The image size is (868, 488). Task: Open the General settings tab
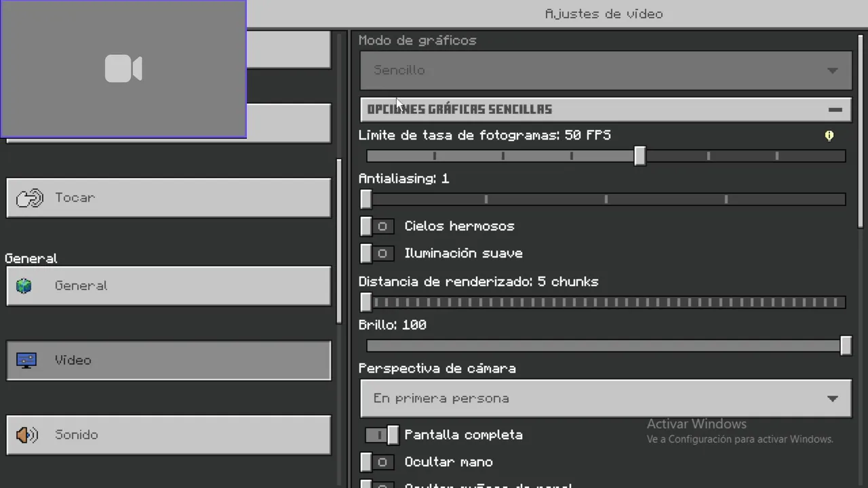(169, 286)
